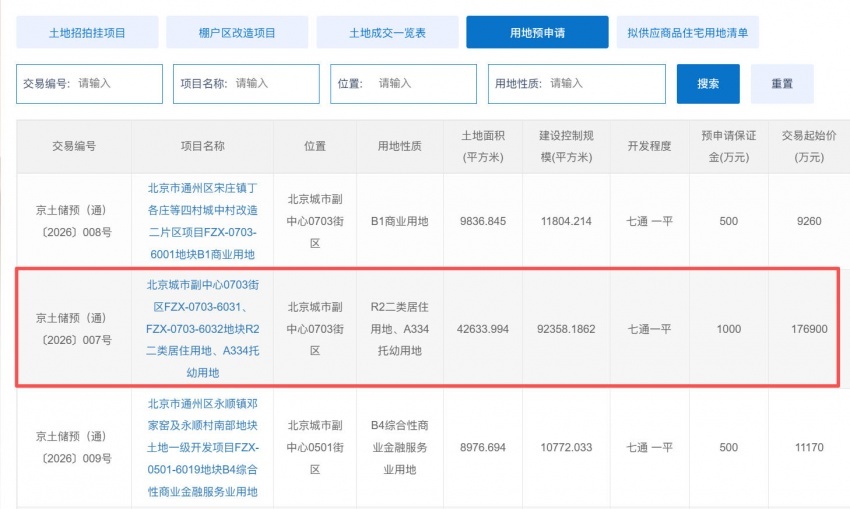The image size is (850, 509).
Task: Click the 交易起始价(万元) column header
Action: pyautogui.click(x=809, y=146)
